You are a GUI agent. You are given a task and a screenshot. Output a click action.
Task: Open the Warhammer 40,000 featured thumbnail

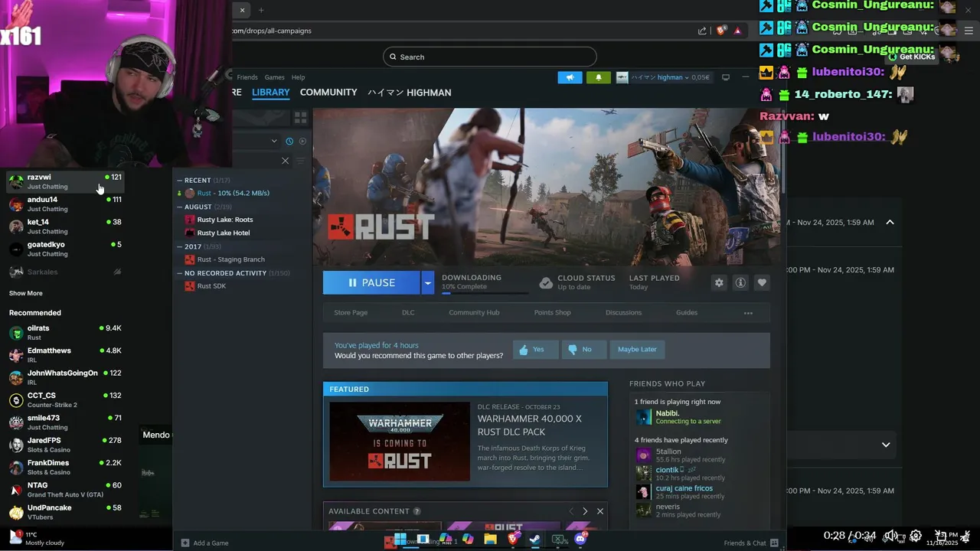[x=400, y=442]
